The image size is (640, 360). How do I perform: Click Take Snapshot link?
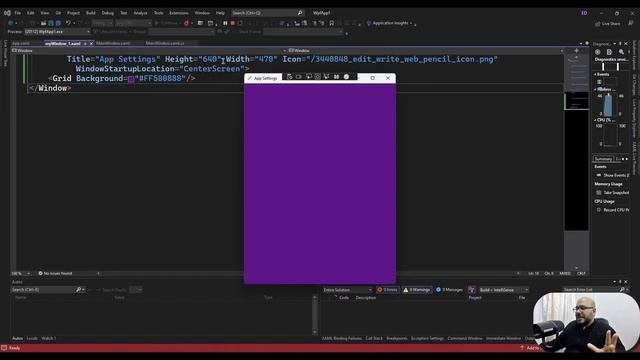click(616, 192)
